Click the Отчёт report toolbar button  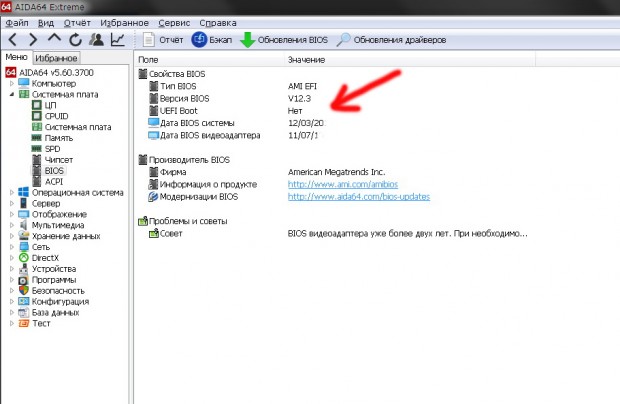point(163,40)
